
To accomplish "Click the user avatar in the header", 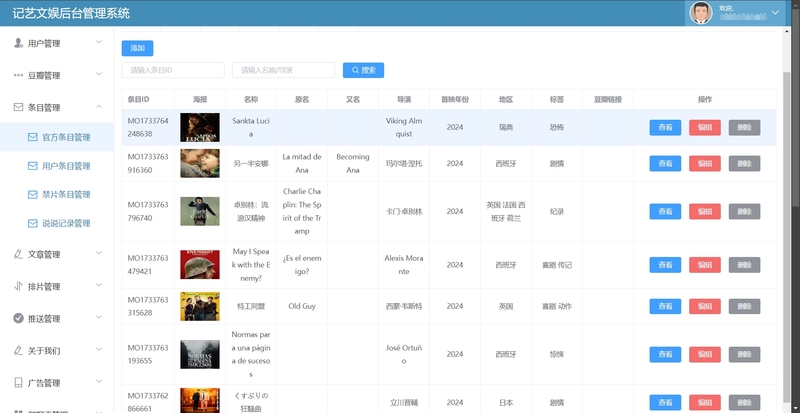I will coord(701,13).
